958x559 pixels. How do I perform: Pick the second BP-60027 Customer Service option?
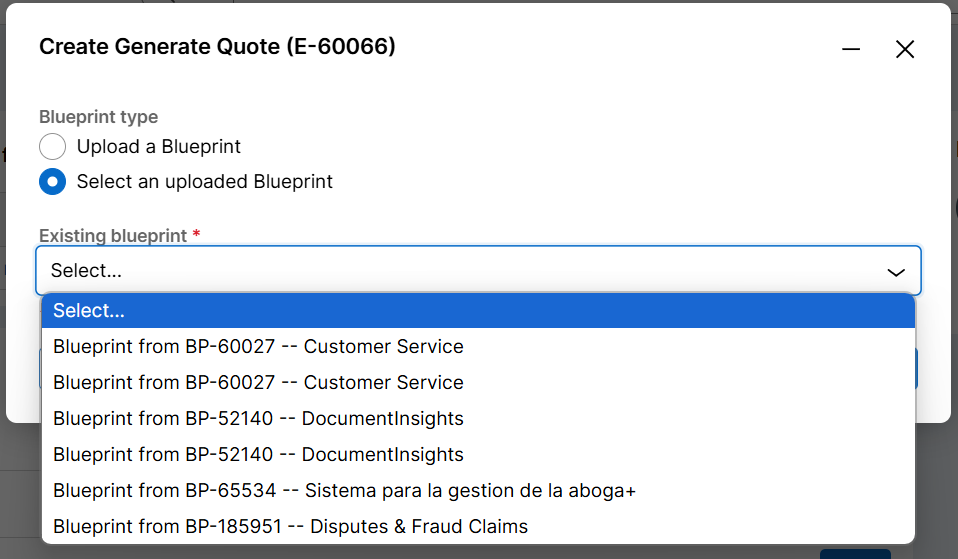tap(258, 383)
